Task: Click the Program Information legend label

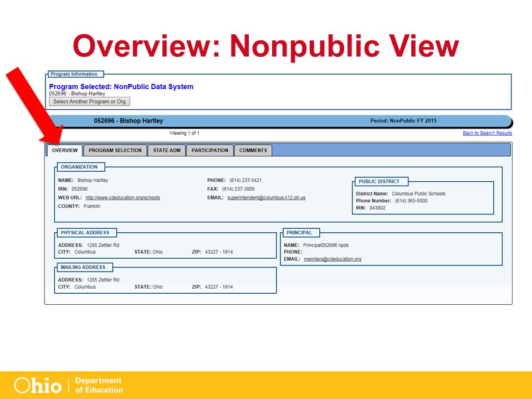Action: pyautogui.click(x=75, y=74)
